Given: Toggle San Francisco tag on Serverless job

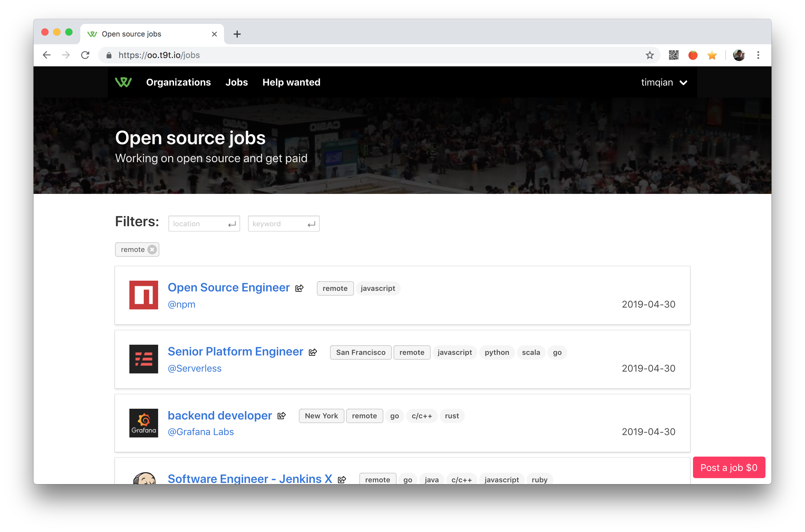Looking at the screenshot, I should (361, 352).
